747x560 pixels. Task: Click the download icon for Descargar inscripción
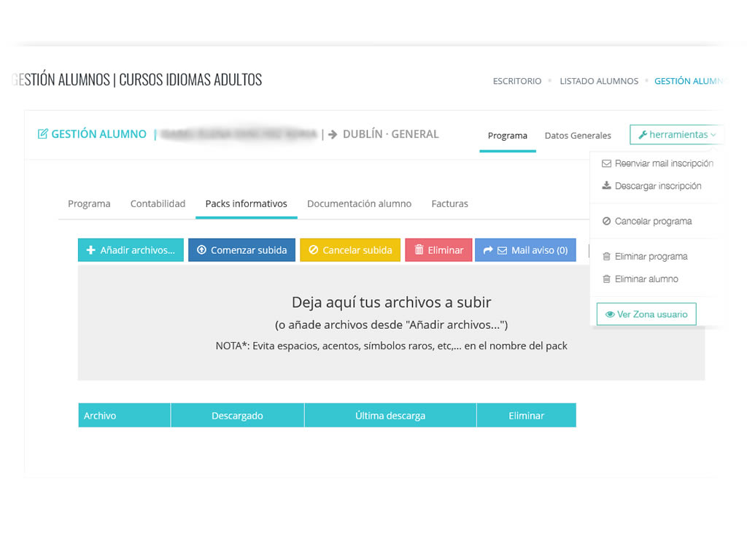[x=606, y=186]
